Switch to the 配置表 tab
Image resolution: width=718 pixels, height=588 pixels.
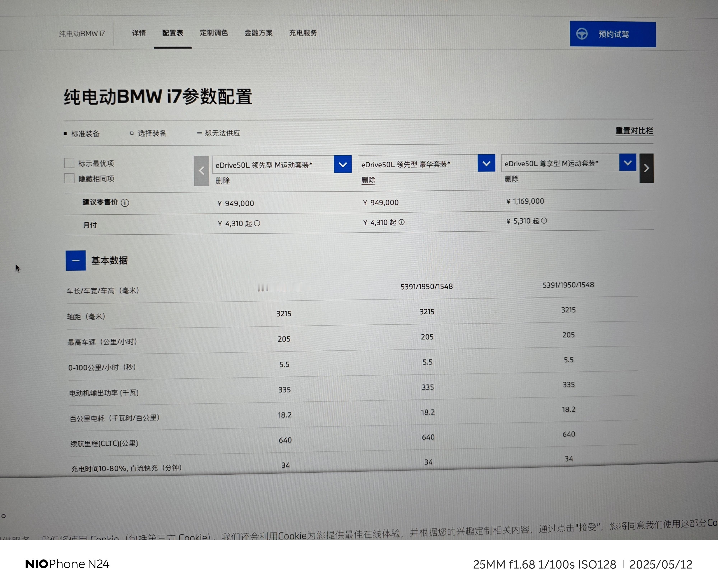pos(173,33)
